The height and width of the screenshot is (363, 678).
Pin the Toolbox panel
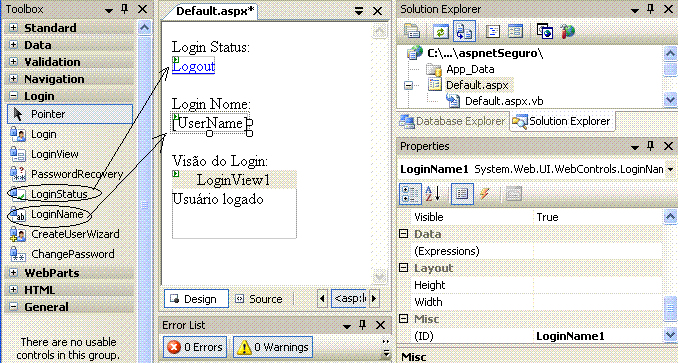125,9
